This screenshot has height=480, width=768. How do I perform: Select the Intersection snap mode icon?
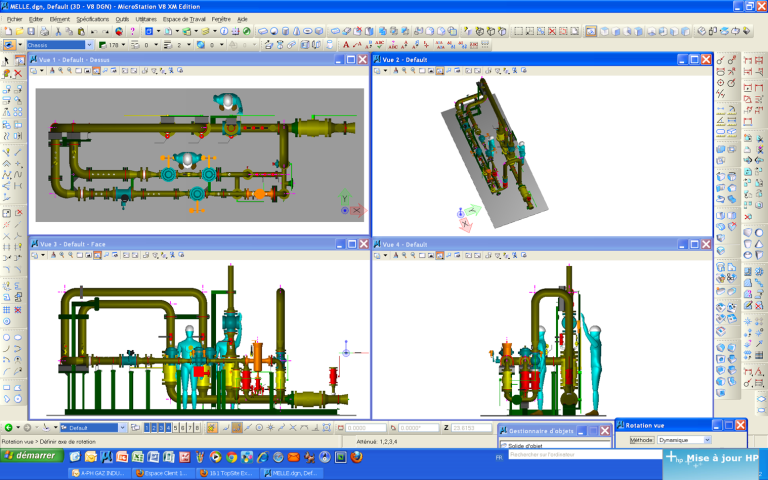pos(293,428)
